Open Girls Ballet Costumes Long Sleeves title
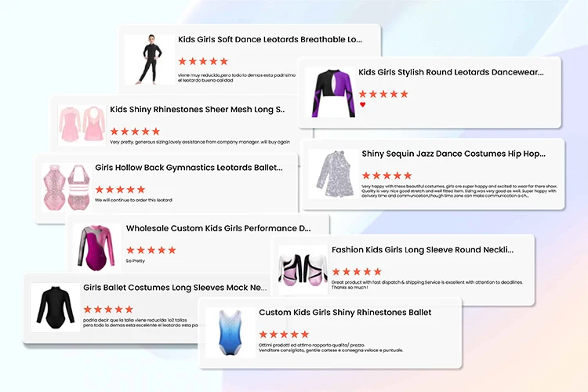 point(175,288)
